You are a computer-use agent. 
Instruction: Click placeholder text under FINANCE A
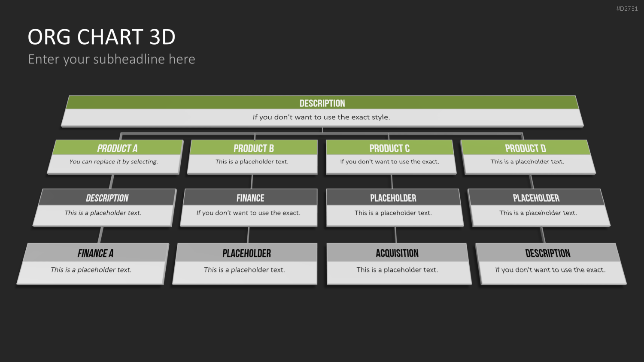tap(91, 270)
